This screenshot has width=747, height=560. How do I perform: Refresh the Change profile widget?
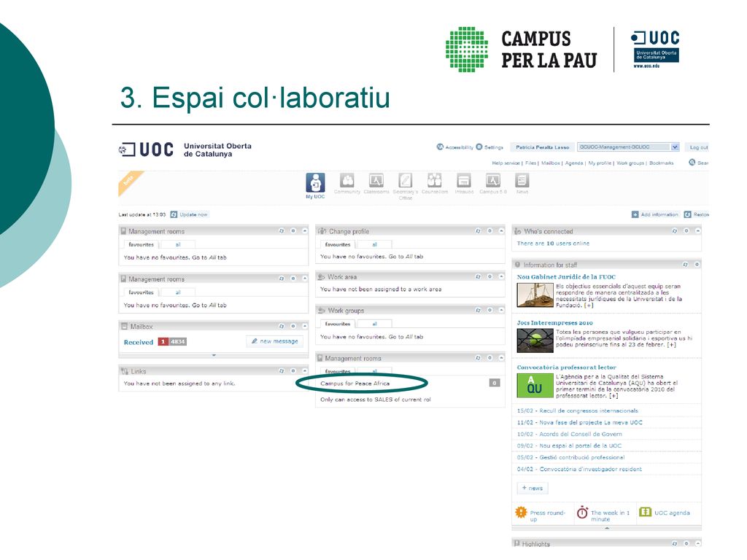point(478,231)
